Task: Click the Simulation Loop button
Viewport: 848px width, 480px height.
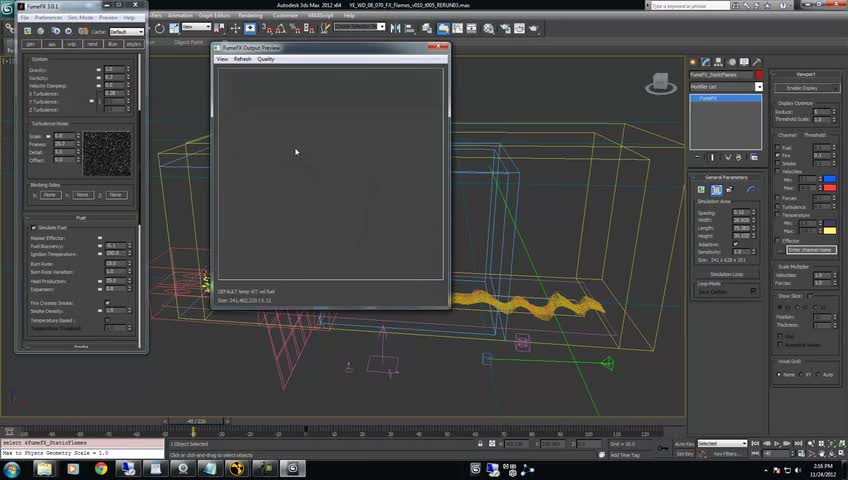Action: pos(726,274)
